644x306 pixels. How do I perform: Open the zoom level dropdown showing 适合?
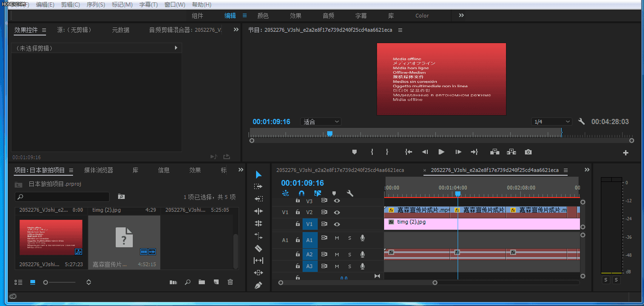click(321, 122)
